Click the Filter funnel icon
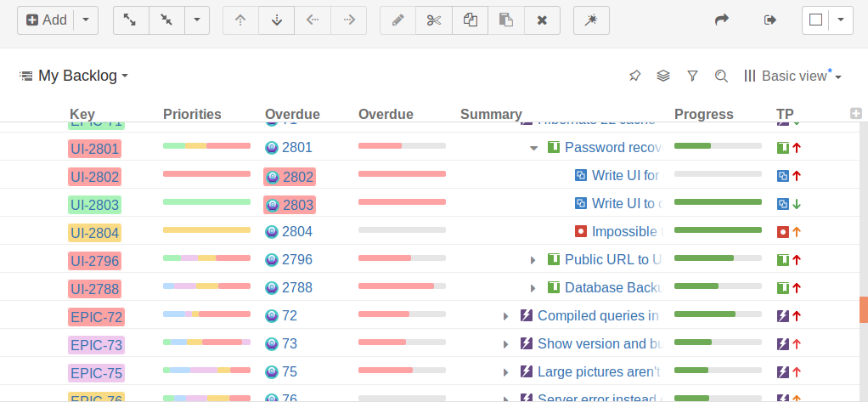Image resolution: width=868 pixels, height=402 pixels. 692,76
